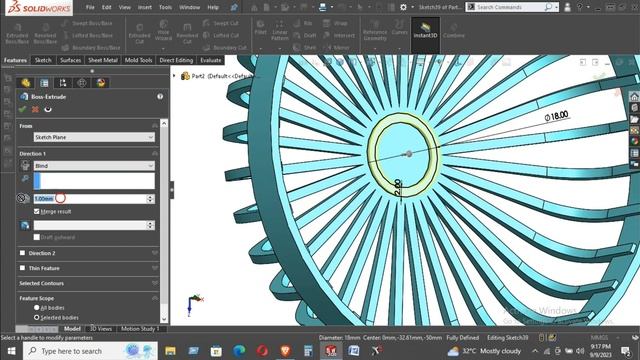Switch to the Motion Study 1 tab
The height and width of the screenshot is (360, 640).
(x=140, y=329)
